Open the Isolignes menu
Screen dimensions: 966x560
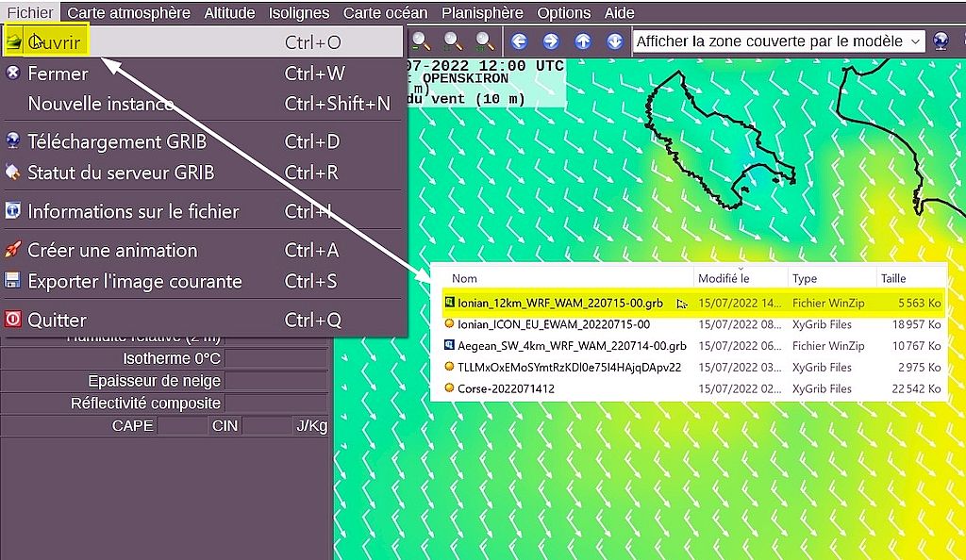coord(298,13)
